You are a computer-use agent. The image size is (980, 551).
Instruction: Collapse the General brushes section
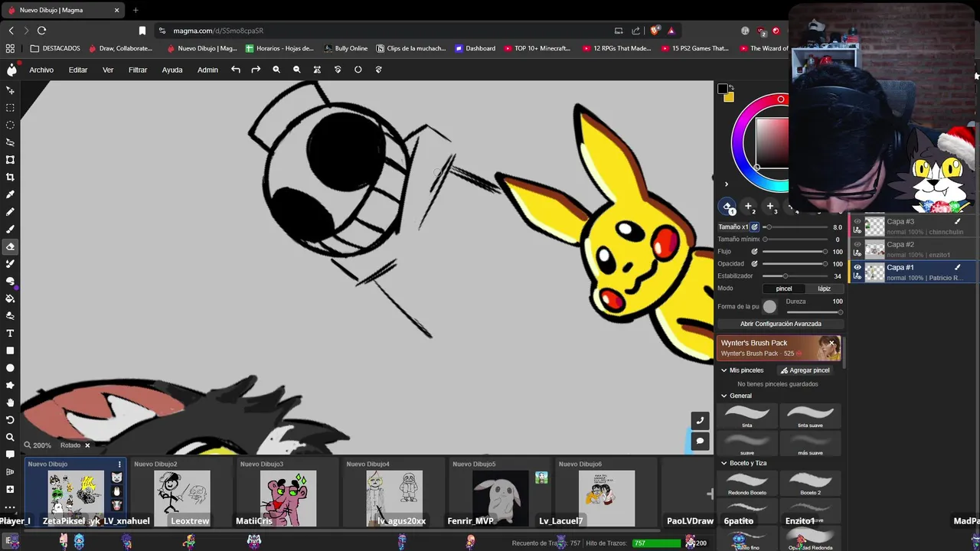724,396
